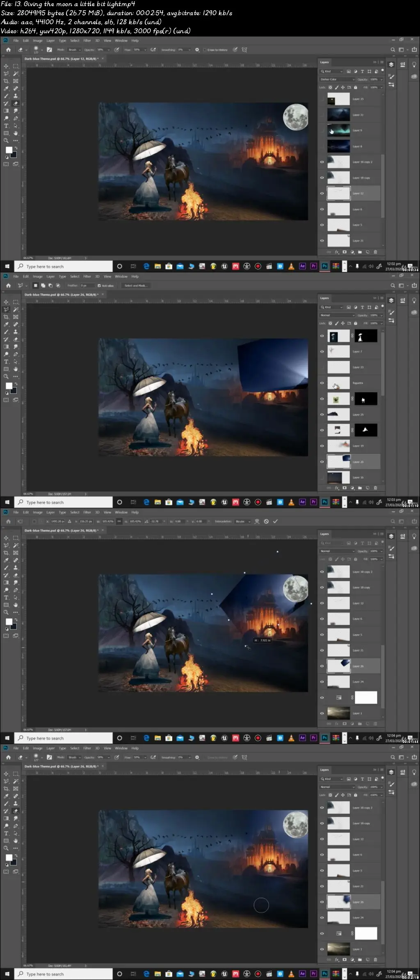The height and width of the screenshot is (980, 420).
Task: Click the Polygonal Lasso tool in the second frame
Action: 6,310
